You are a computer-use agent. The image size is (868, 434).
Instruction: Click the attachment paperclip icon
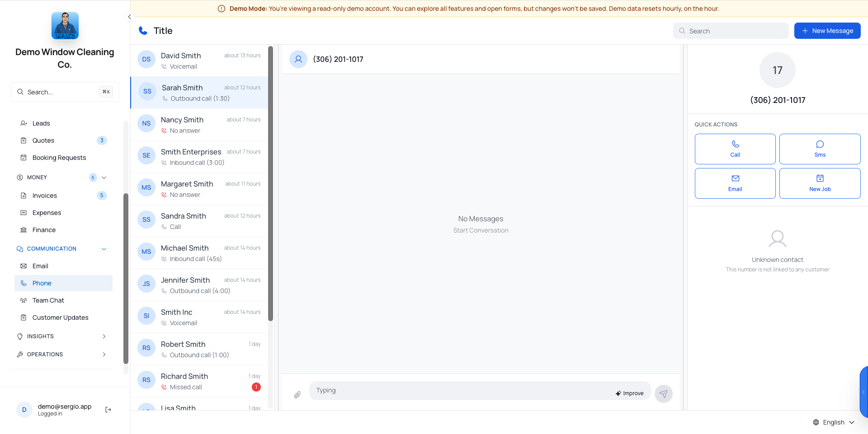(297, 395)
